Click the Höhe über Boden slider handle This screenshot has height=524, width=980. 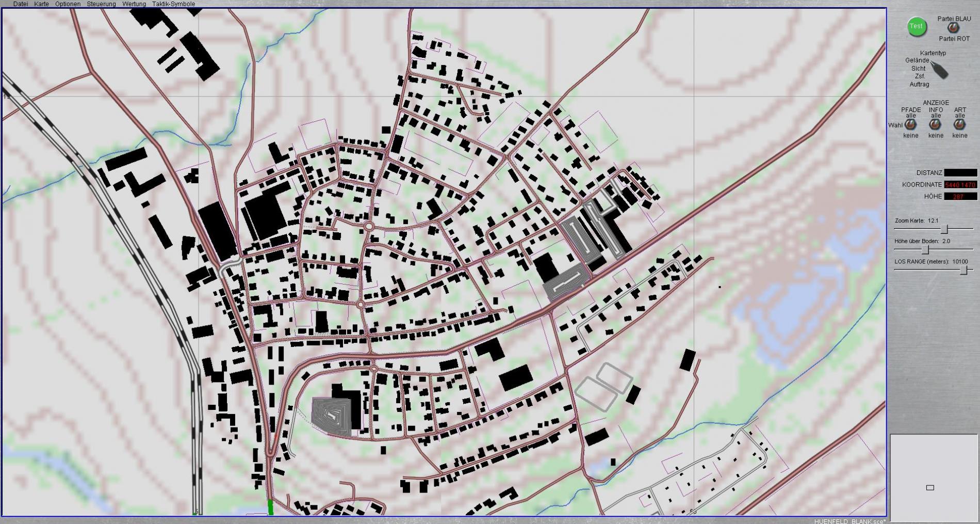[925, 250]
